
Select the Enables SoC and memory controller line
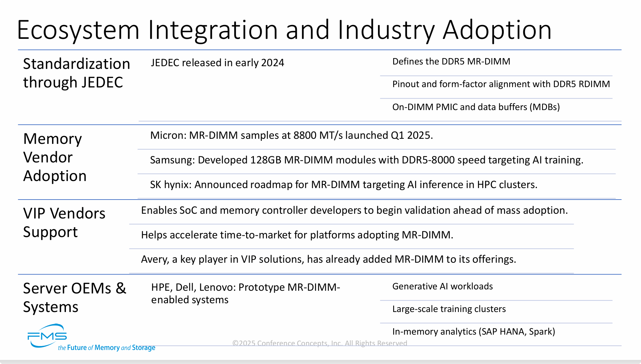pyautogui.click(x=354, y=210)
